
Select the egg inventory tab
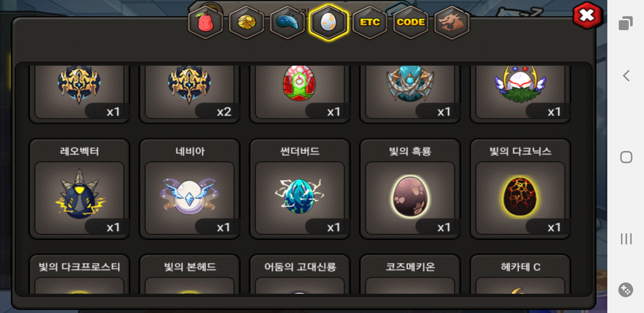click(x=328, y=23)
